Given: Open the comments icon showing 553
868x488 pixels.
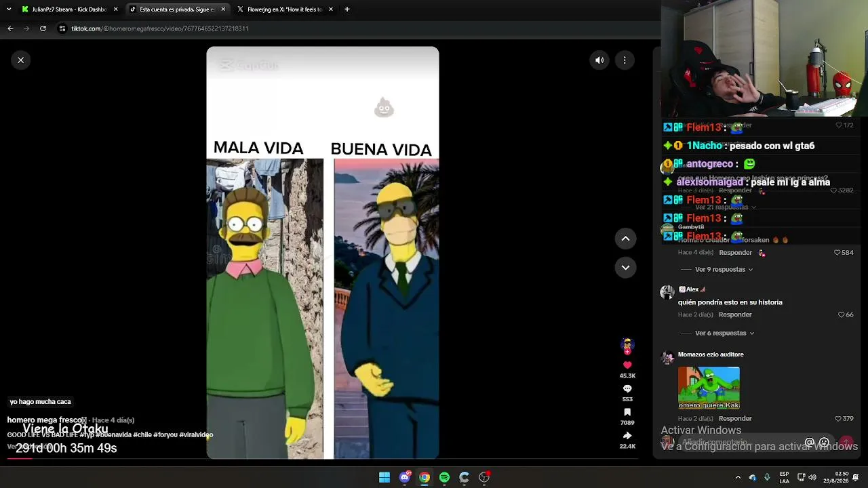Looking at the screenshot, I should tap(627, 389).
